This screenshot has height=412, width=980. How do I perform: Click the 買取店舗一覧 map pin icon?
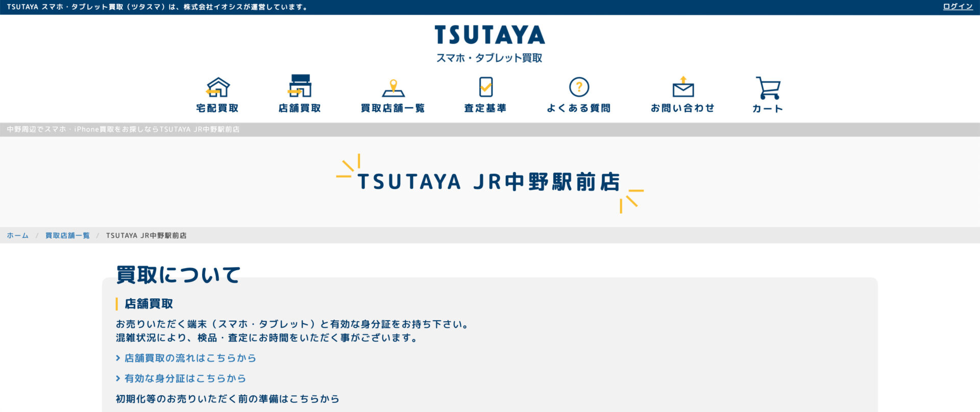tap(393, 88)
